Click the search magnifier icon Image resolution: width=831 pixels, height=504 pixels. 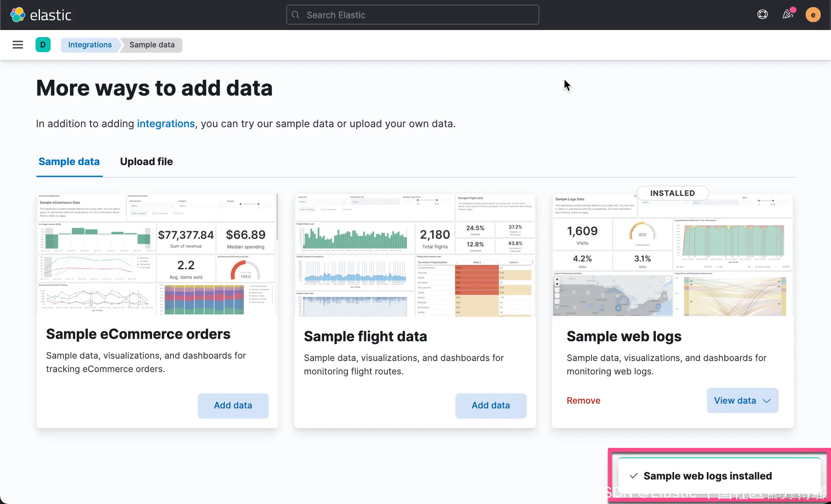point(295,15)
